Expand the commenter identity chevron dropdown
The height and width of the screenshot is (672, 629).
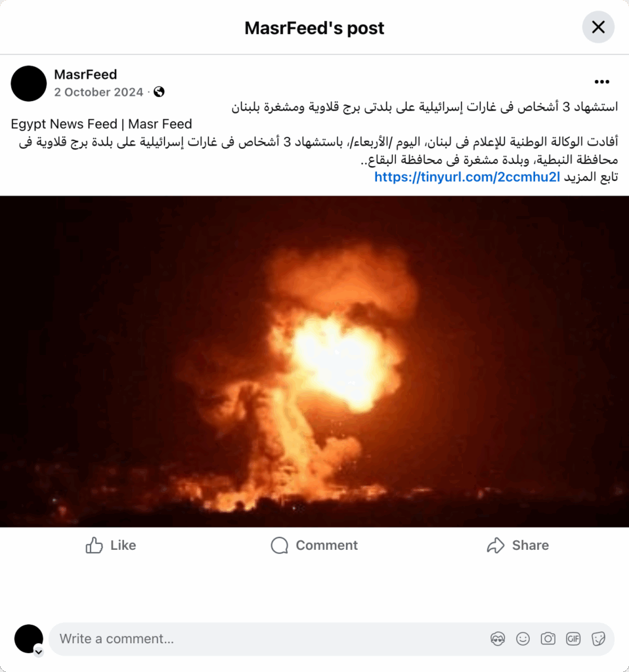39,652
